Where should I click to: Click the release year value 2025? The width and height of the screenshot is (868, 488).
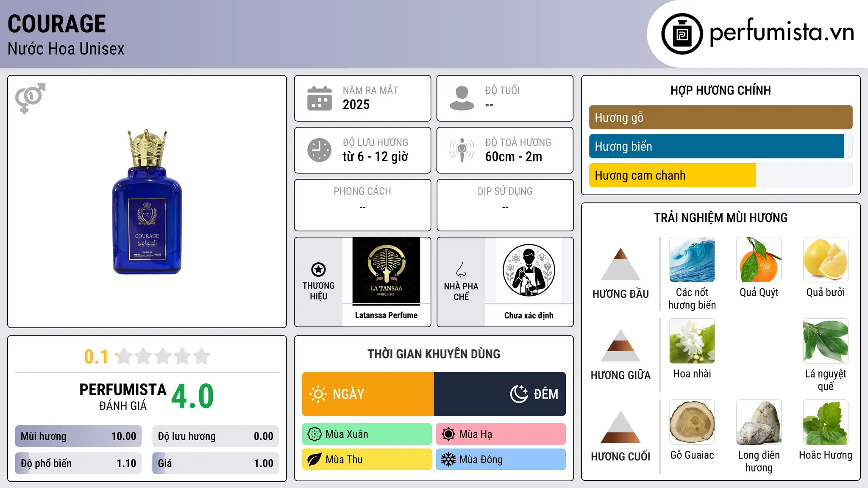tap(356, 105)
